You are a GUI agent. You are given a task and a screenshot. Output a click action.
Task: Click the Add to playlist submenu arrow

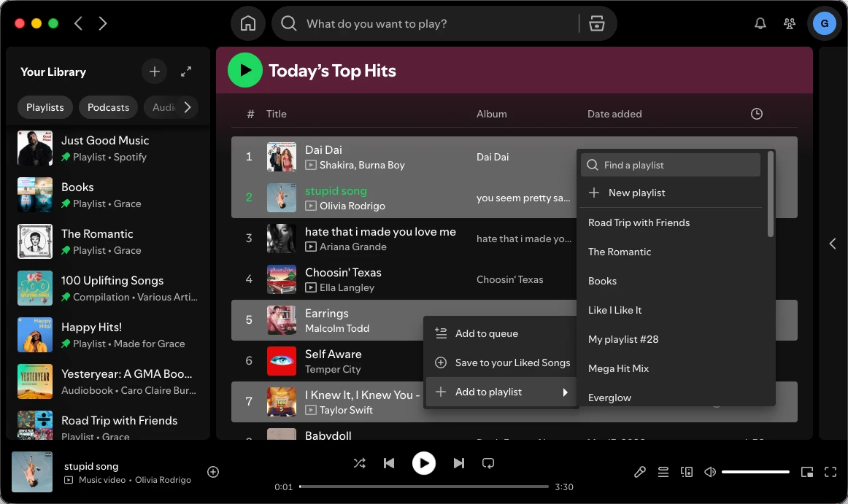pyautogui.click(x=565, y=392)
